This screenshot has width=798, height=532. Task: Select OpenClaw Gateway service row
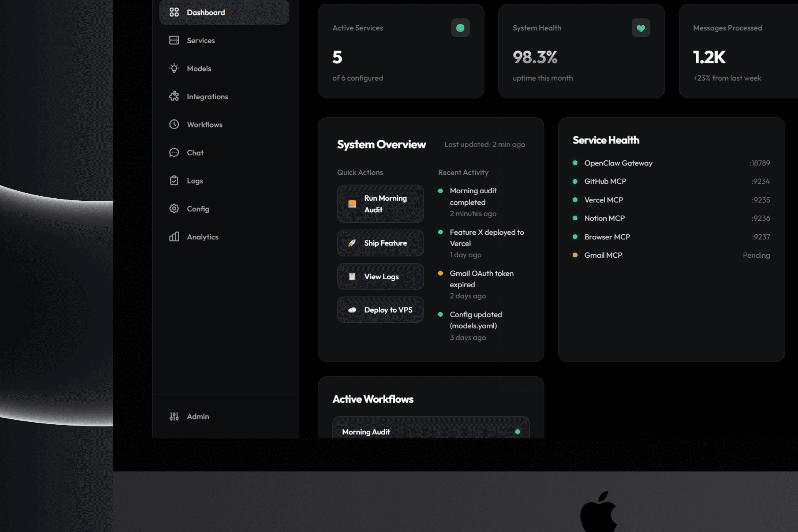[671, 163]
